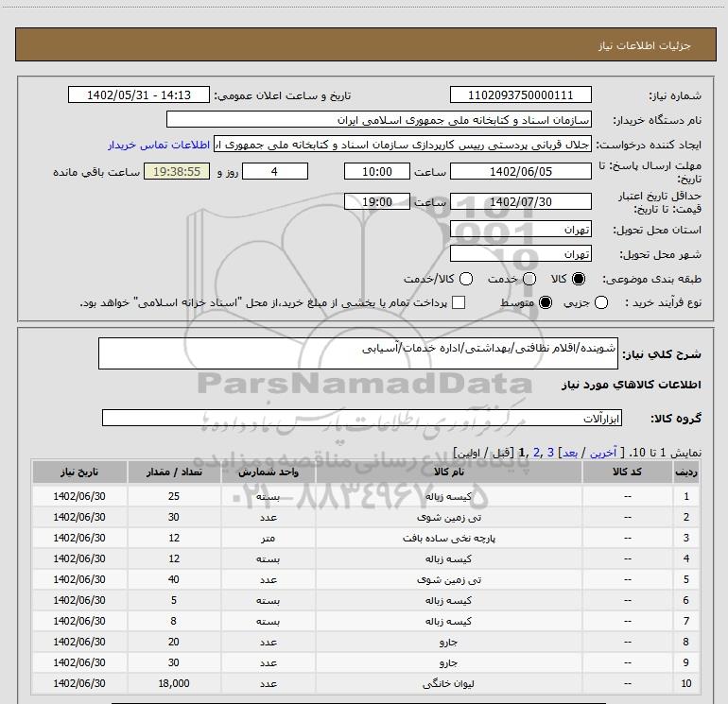
Task: Click the تعداد / مقدار column header
Action: click(x=174, y=472)
